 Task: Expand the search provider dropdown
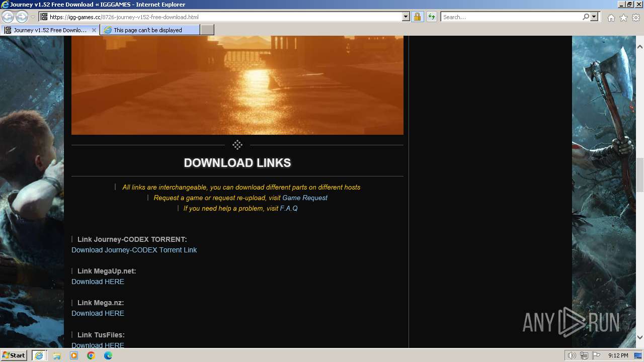[x=594, y=17]
